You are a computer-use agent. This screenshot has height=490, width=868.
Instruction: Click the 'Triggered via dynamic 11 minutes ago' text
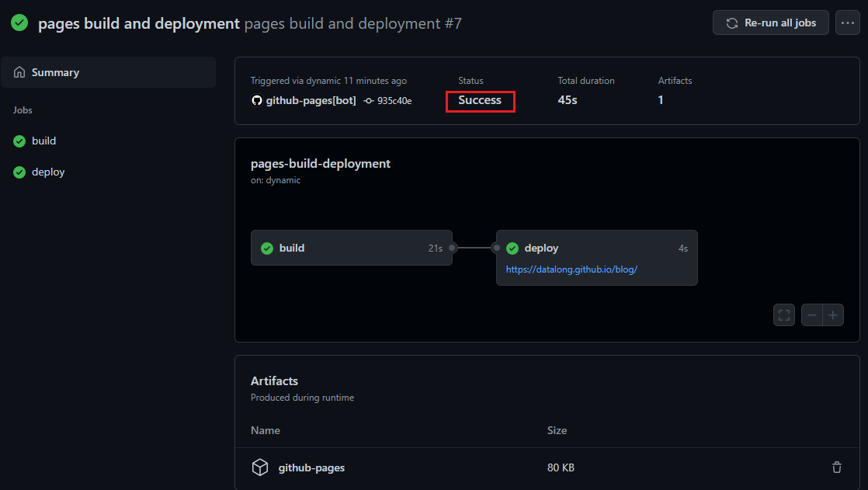[328, 81]
